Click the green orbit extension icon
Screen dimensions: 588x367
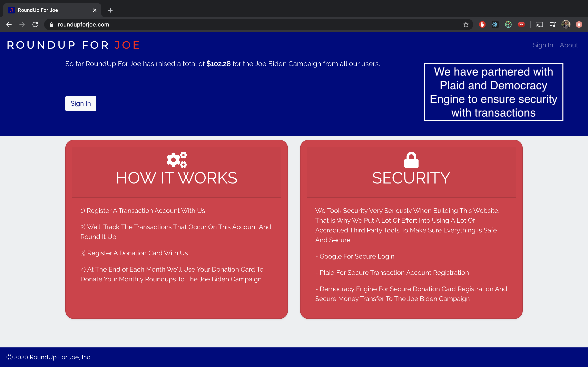(508, 24)
